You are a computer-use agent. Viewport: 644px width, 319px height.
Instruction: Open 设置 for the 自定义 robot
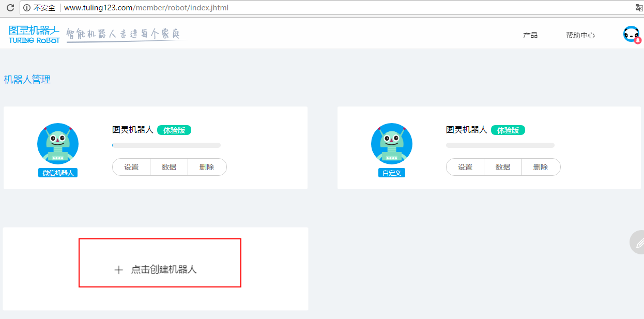coord(465,167)
